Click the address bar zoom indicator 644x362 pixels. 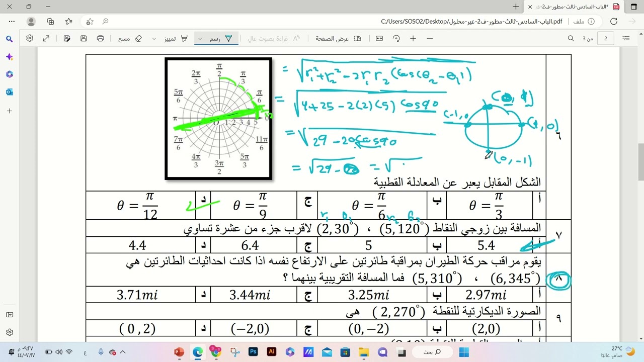click(x=105, y=21)
